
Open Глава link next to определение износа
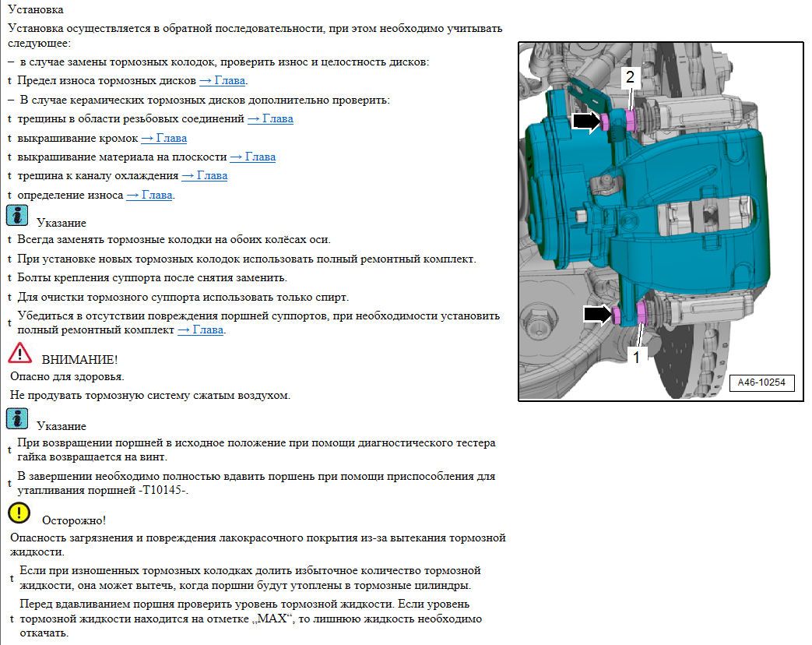149,196
